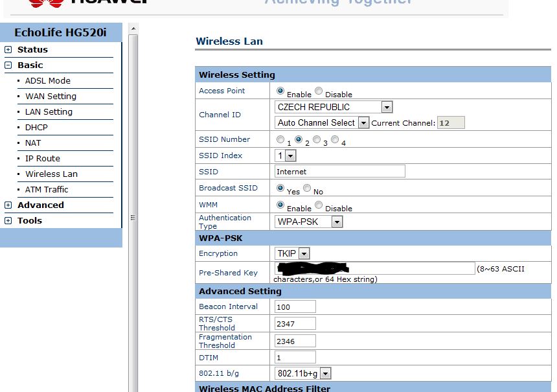Expand the Status menu section
The height and width of the screenshot is (392, 557).
8,50
